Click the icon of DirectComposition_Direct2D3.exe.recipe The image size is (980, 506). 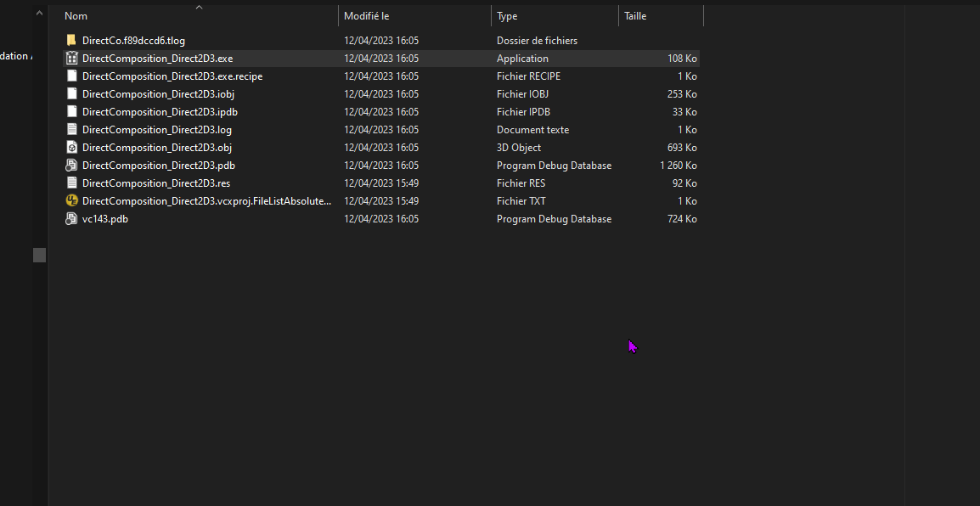click(x=71, y=76)
